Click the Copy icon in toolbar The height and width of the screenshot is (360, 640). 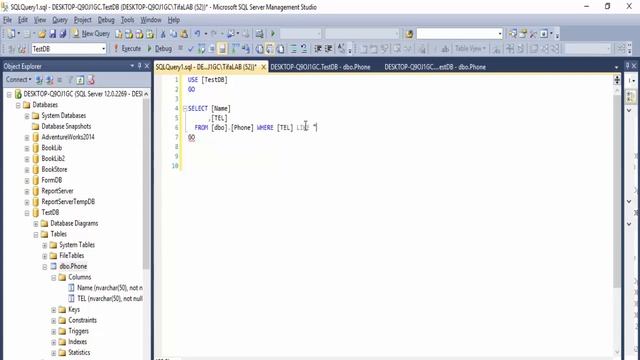click(x=173, y=34)
